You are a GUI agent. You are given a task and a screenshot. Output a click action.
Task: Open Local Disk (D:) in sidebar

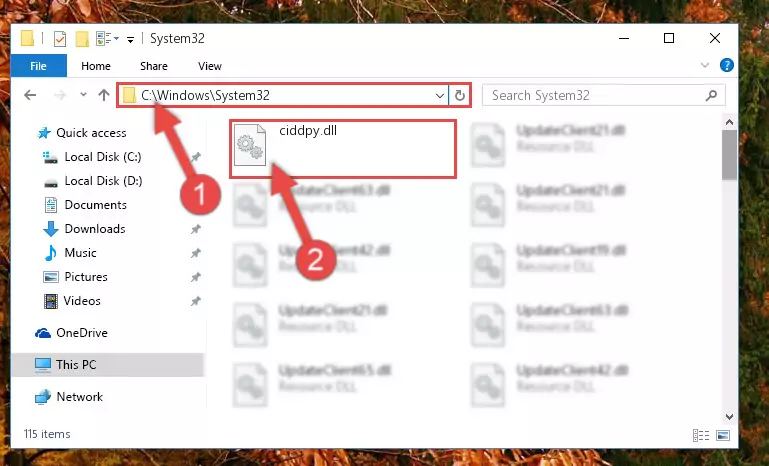[x=103, y=181]
